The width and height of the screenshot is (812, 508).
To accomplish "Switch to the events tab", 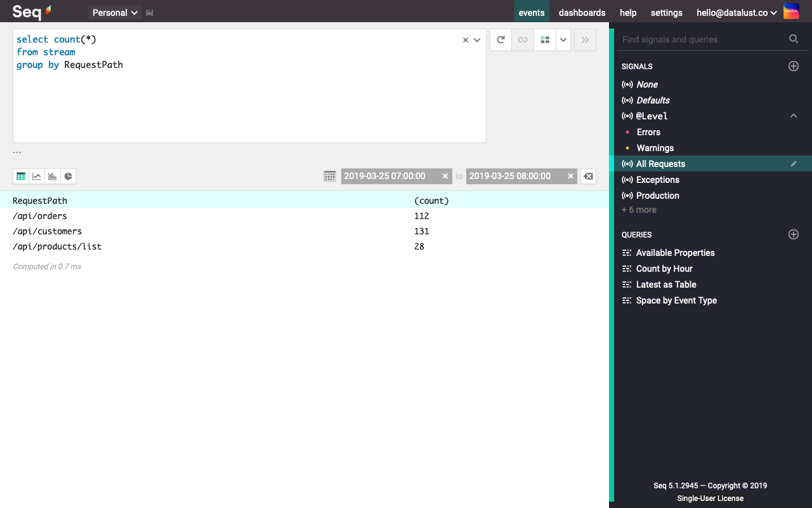I will tap(532, 12).
